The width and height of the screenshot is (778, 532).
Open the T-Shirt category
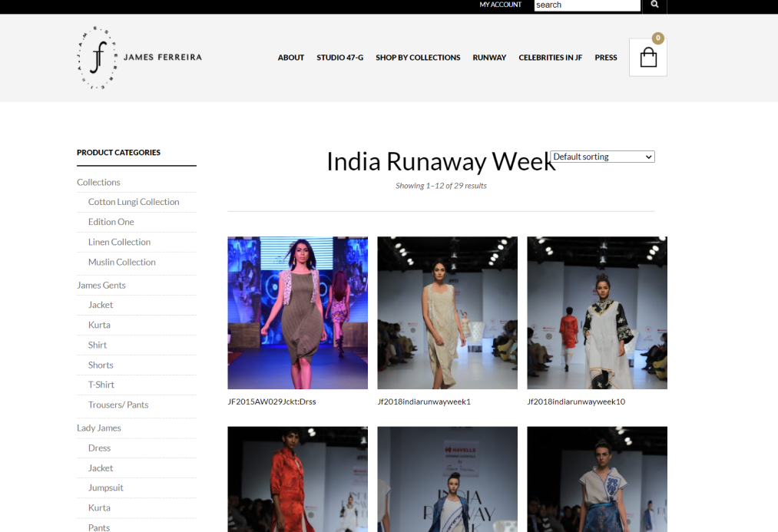click(x=101, y=385)
